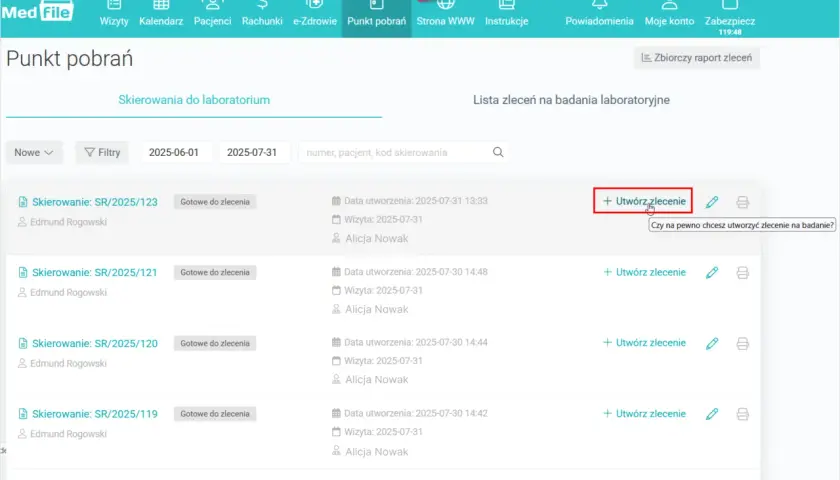Expand the Nowe status dropdown
This screenshot has width=840, height=480.
point(34,152)
